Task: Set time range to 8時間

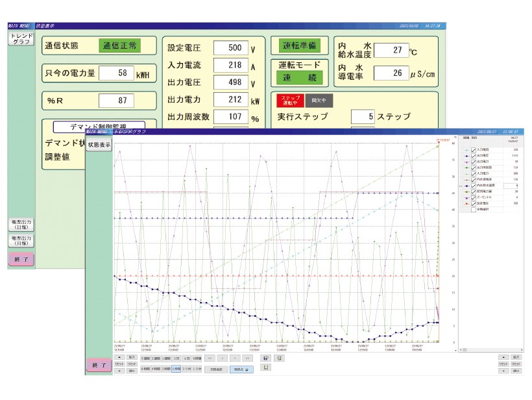Action: tap(145, 369)
